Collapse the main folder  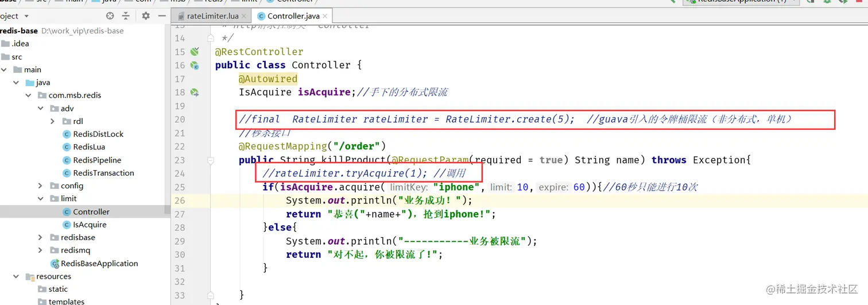[x=4, y=70]
